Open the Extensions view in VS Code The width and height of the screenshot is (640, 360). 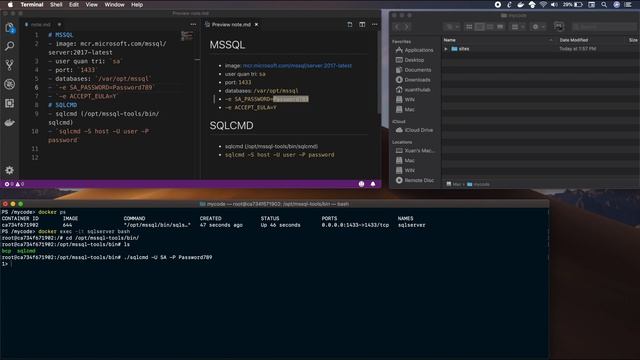(9, 103)
